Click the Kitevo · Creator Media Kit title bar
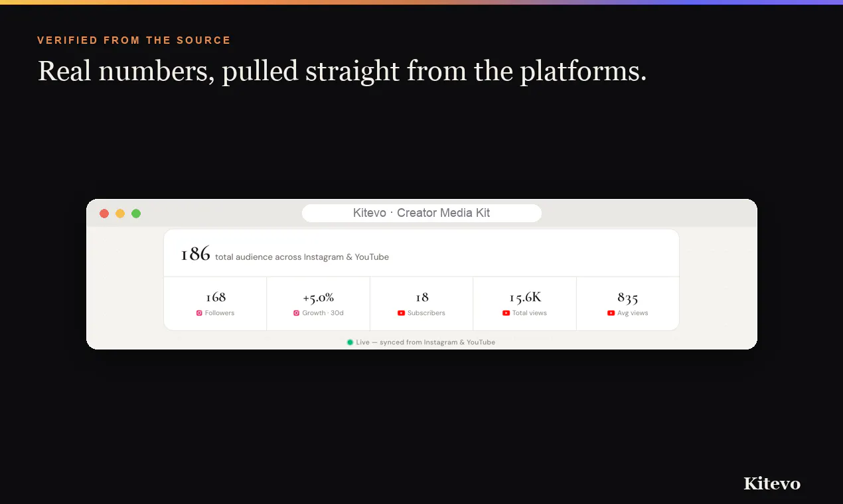This screenshot has width=843, height=504. pos(421,213)
